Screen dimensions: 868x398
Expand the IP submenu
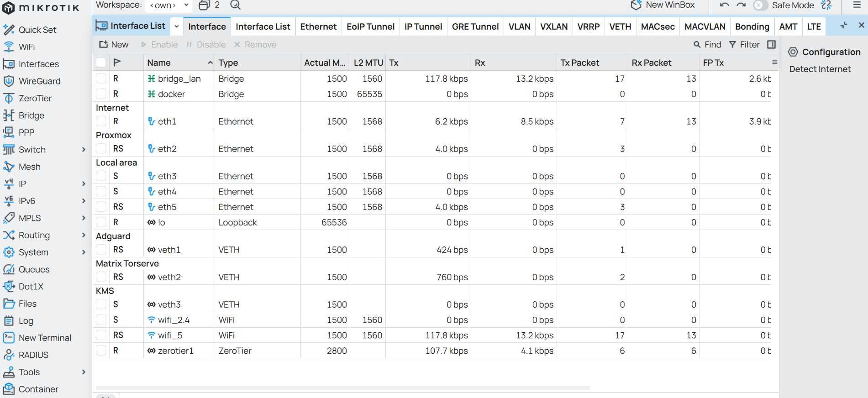(84, 184)
